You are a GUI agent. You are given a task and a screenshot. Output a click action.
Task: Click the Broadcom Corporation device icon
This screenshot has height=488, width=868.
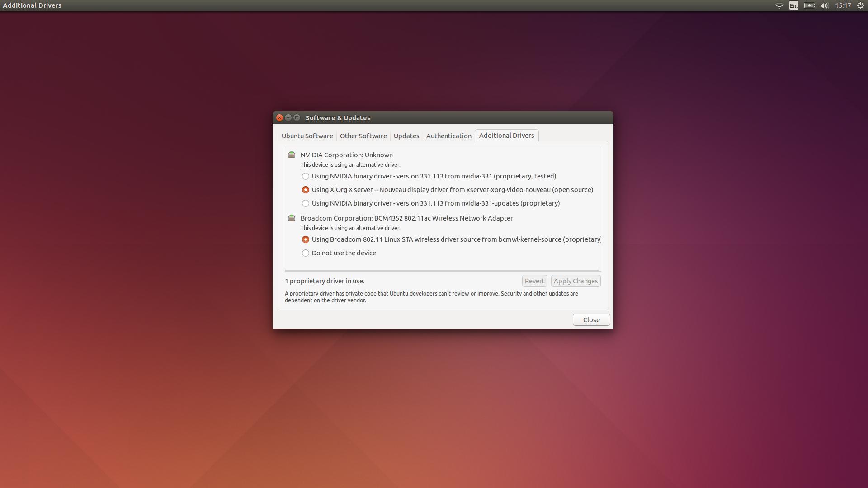click(x=291, y=217)
